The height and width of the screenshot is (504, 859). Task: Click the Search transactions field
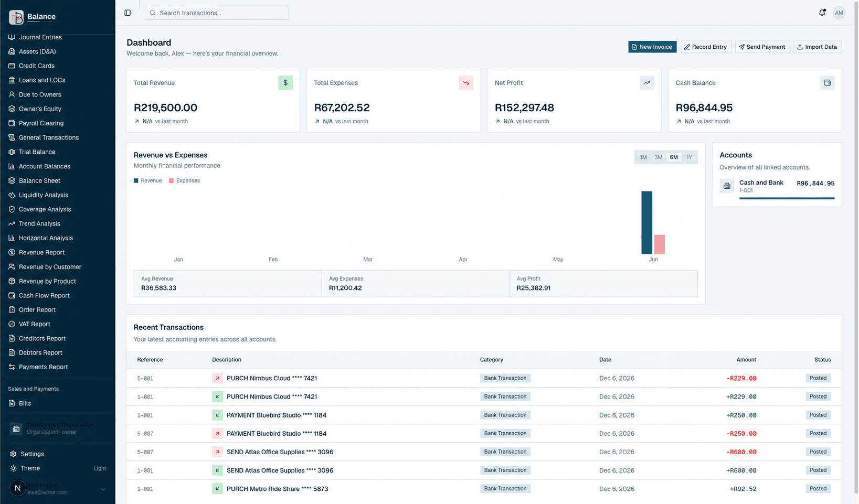(x=216, y=13)
